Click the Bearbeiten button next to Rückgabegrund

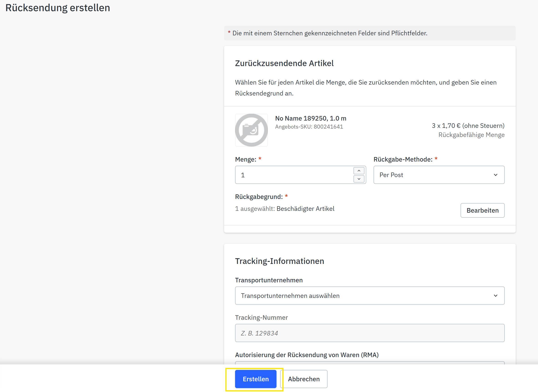click(x=482, y=210)
